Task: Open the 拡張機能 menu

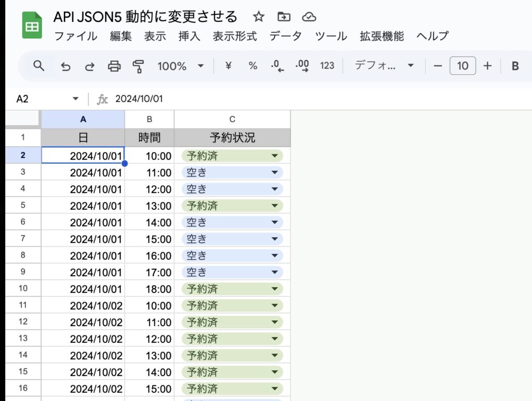Action: tap(381, 36)
